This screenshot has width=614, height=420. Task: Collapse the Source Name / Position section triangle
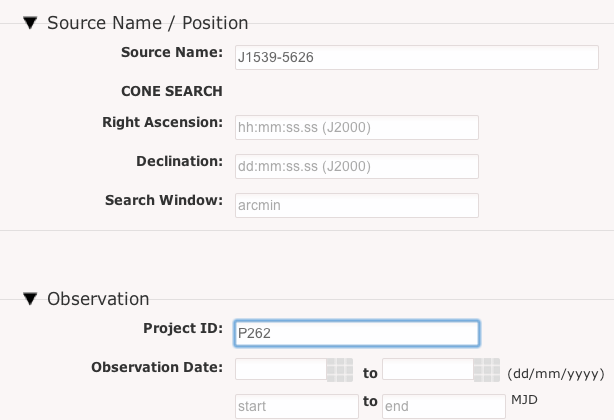(31, 22)
